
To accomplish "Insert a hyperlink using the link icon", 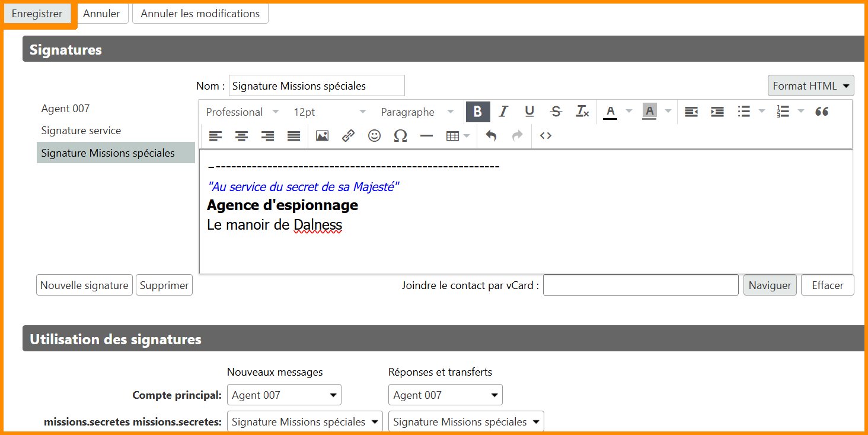I will tap(348, 136).
